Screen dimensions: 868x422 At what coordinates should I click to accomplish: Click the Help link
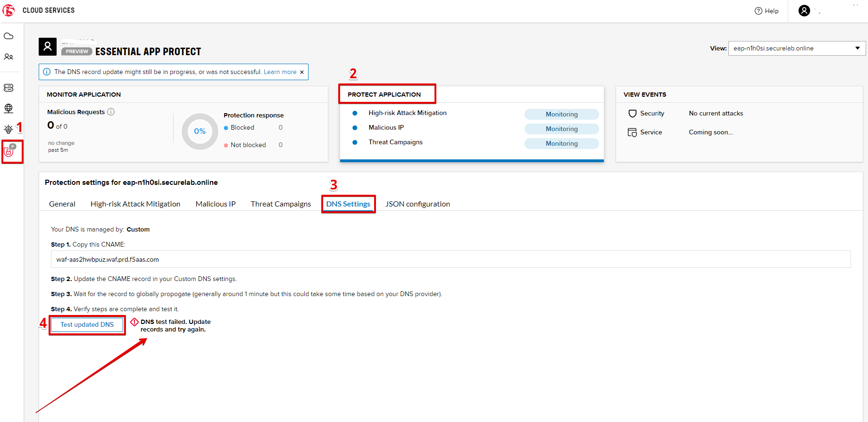point(772,11)
